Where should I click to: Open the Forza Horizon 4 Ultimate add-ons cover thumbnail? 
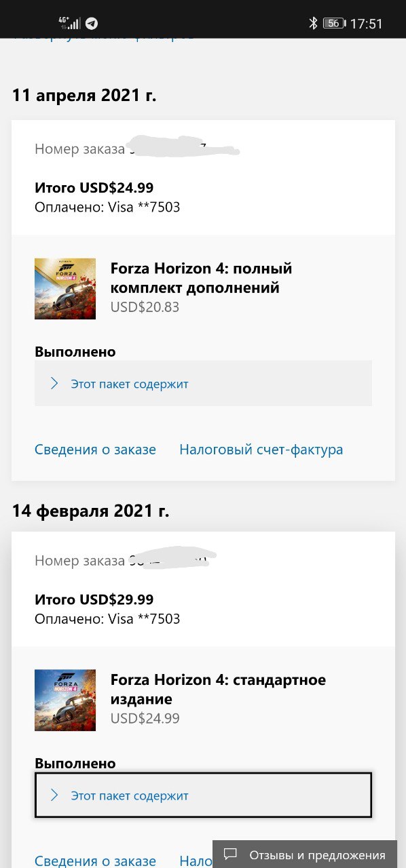pos(65,288)
